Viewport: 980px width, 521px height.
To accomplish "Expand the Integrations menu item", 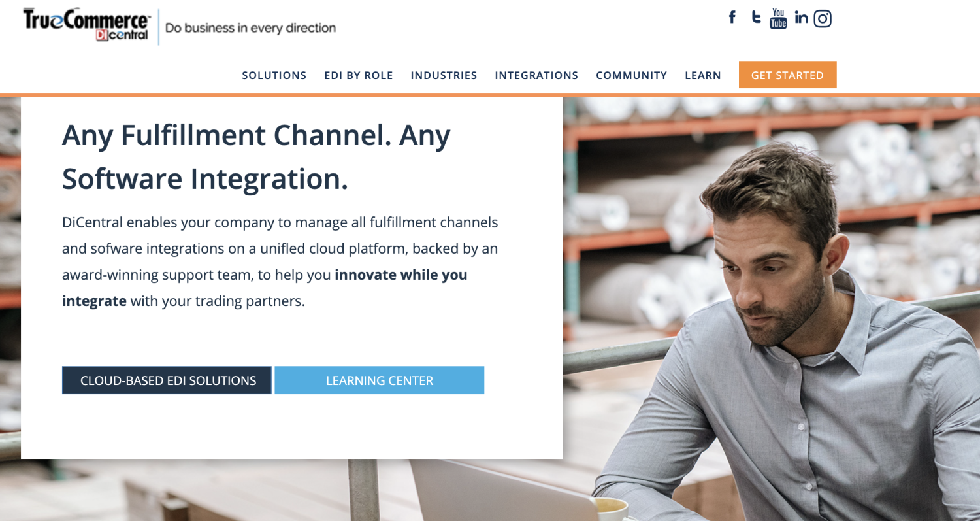I will [x=536, y=75].
